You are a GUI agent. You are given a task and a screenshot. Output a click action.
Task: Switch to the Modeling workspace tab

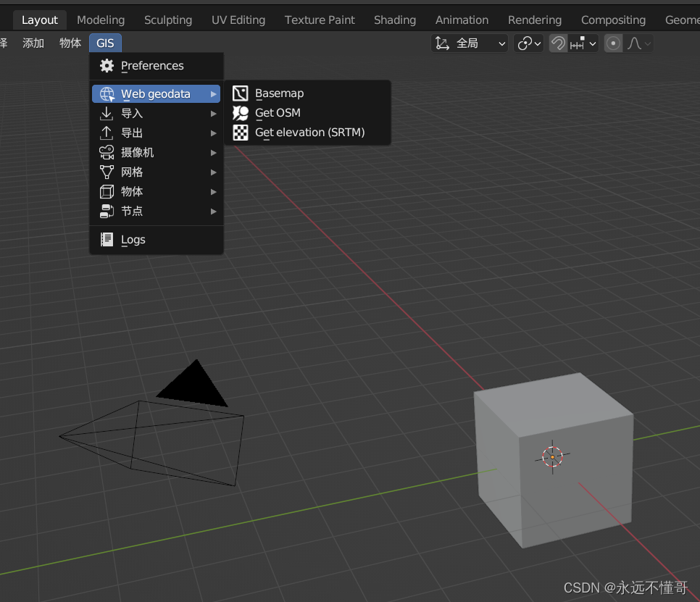(101, 20)
